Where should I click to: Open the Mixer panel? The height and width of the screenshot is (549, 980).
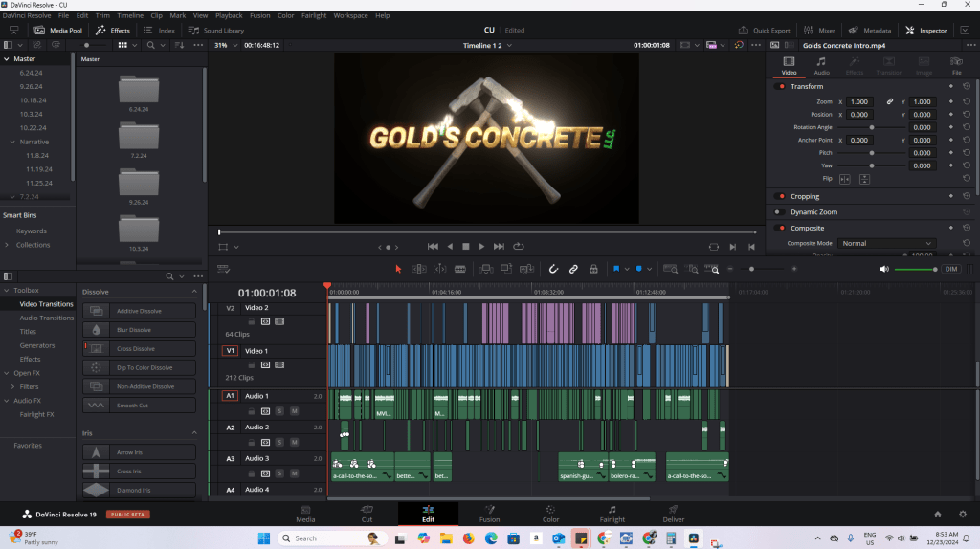[x=819, y=30]
